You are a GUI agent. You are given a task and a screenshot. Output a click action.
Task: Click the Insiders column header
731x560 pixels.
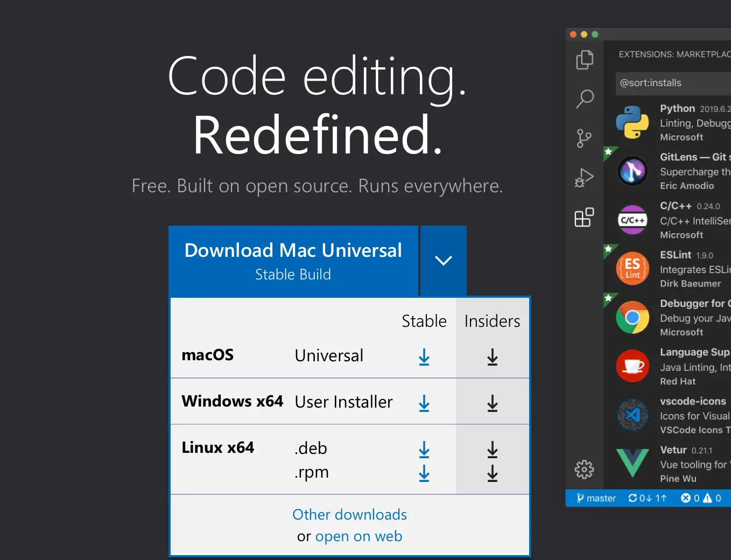tap(493, 321)
